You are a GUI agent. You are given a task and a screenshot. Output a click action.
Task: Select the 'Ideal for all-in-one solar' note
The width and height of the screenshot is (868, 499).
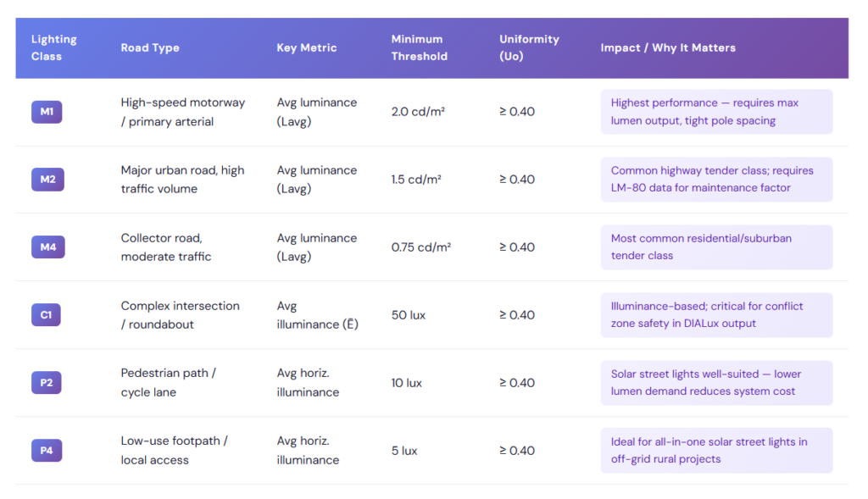tap(717, 451)
